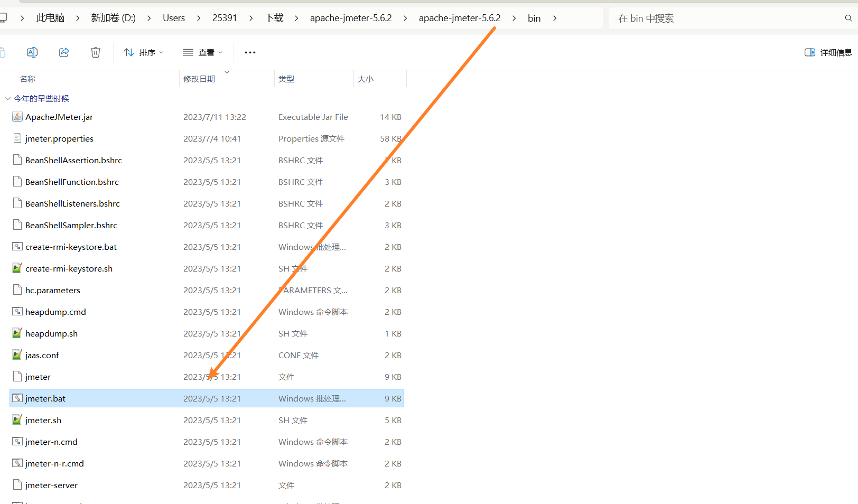Click the search magnifier icon
858x504 pixels.
[848, 18]
